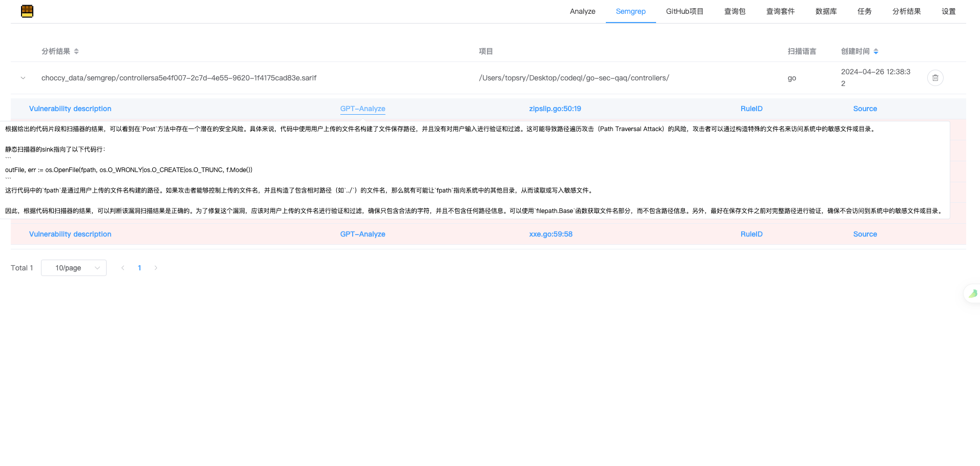Click Source in zipslip.go row

pyautogui.click(x=865, y=109)
